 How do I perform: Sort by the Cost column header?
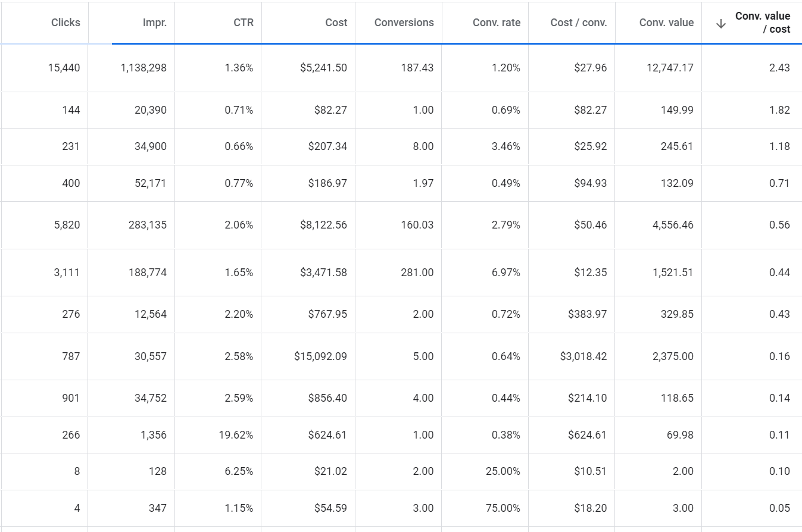pyautogui.click(x=336, y=23)
